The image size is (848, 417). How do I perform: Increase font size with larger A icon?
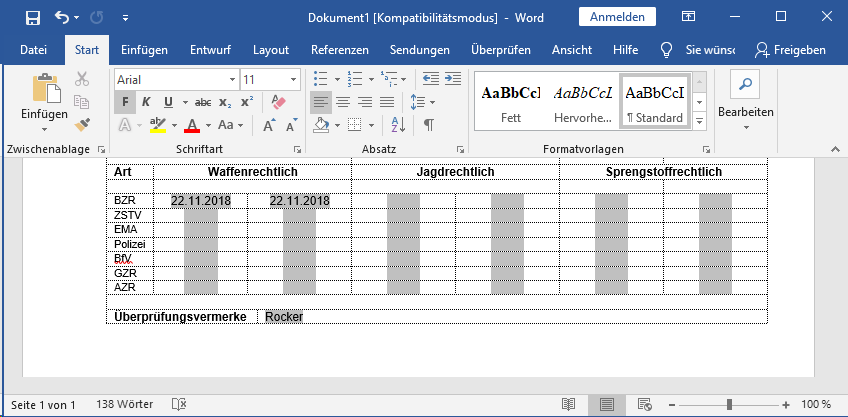coord(270,125)
